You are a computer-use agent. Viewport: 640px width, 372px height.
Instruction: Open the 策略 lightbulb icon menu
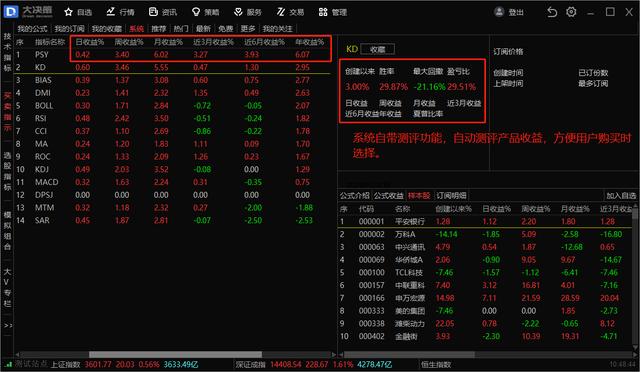click(205, 12)
